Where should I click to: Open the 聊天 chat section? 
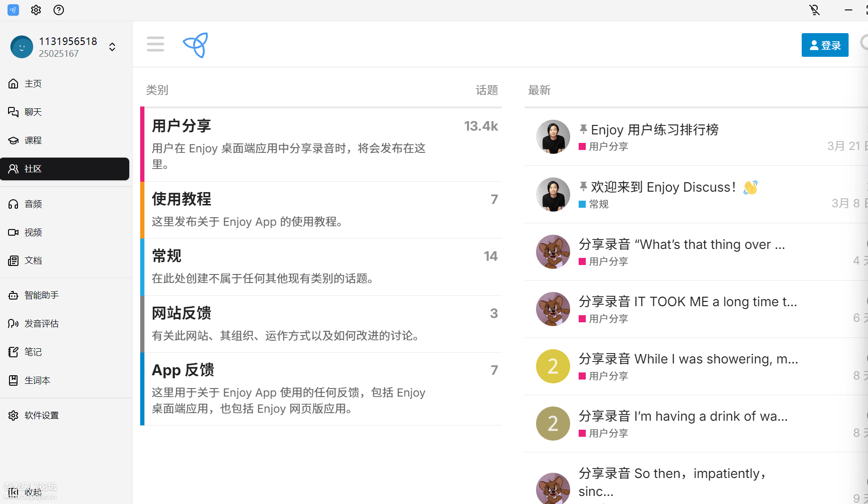[33, 112]
